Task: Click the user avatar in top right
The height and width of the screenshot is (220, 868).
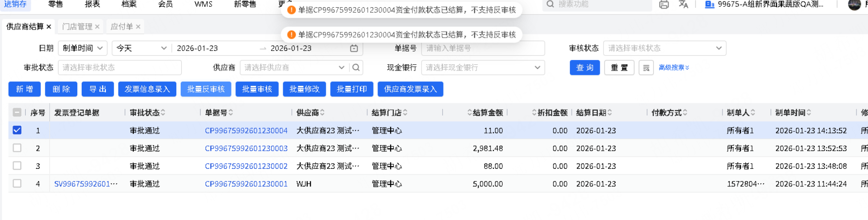Action: 854,5
